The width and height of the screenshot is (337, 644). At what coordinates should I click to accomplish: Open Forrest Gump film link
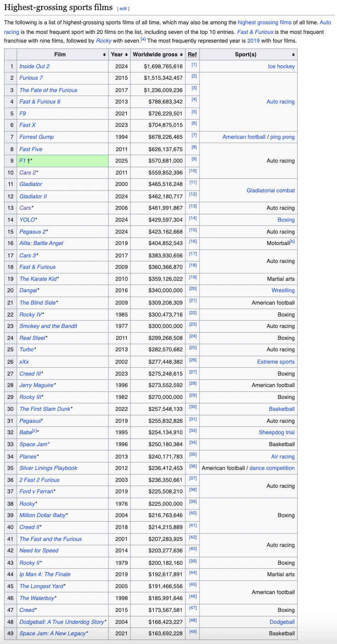click(37, 137)
